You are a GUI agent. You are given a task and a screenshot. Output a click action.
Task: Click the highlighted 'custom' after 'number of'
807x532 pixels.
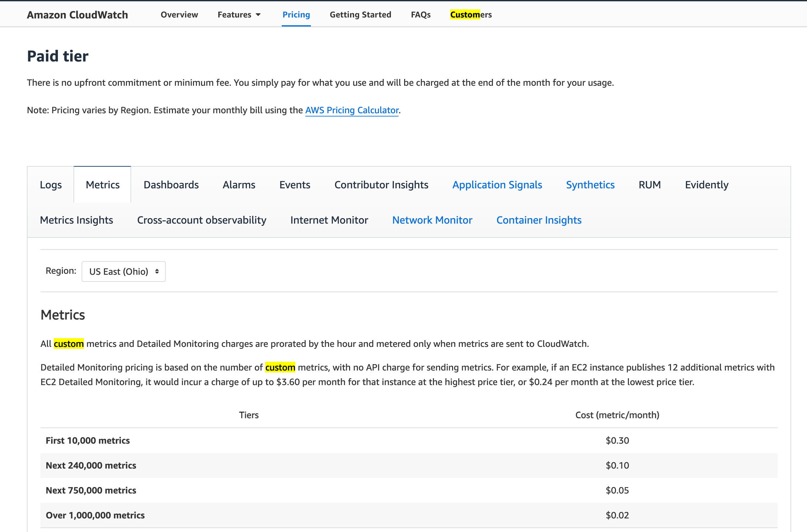point(280,367)
